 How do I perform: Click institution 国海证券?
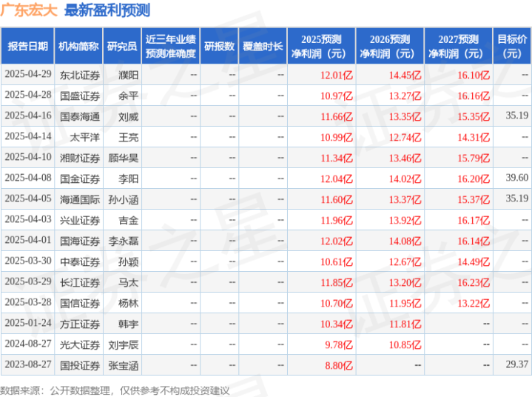[80, 241]
